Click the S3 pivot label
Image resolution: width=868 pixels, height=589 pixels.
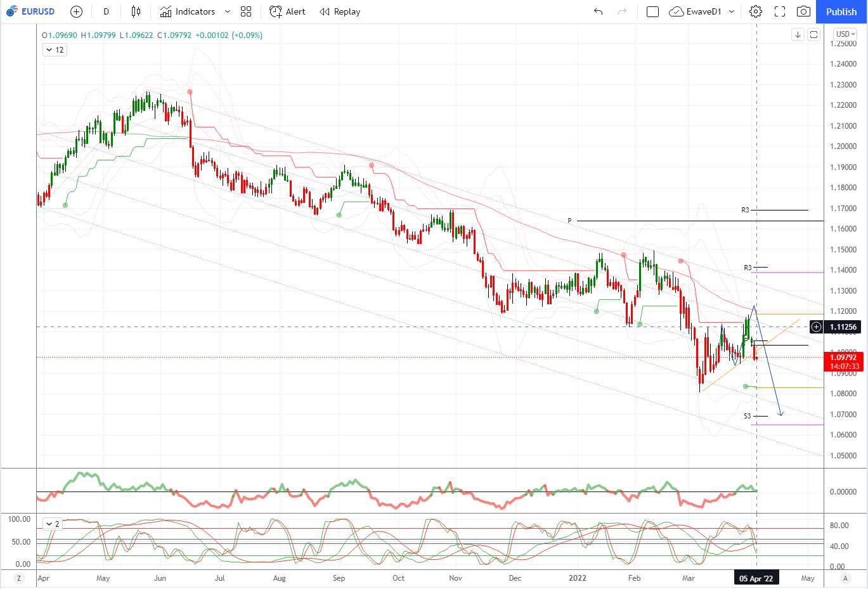point(748,416)
